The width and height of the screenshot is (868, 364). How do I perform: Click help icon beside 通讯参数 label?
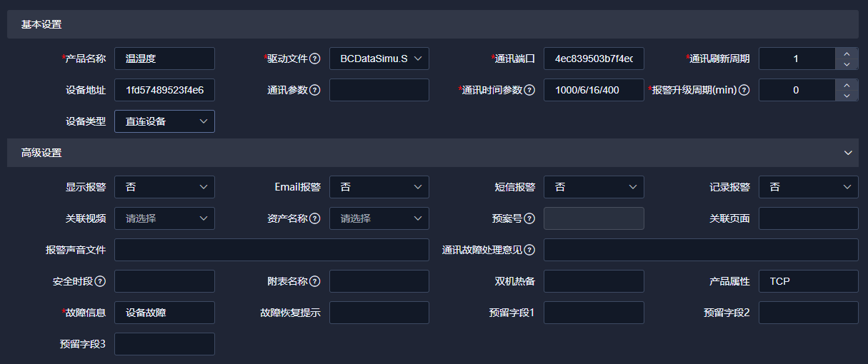coord(315,90)
